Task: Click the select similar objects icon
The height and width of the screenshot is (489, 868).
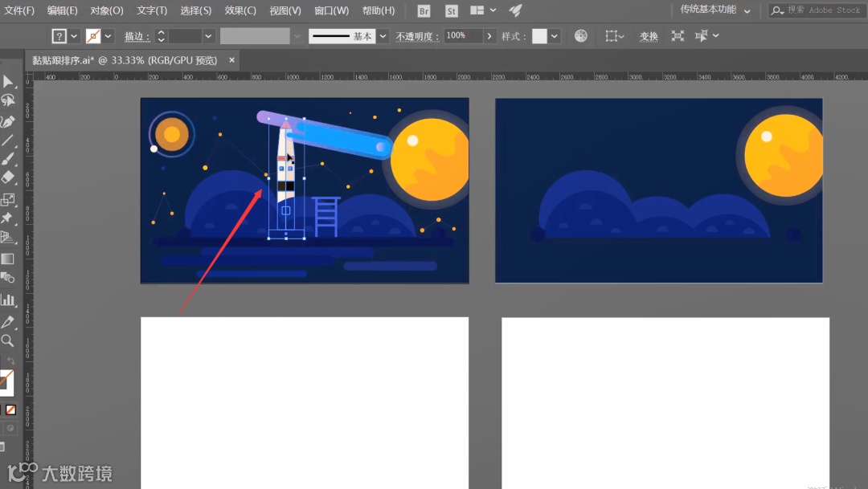Action: click(x=702, y=36)
